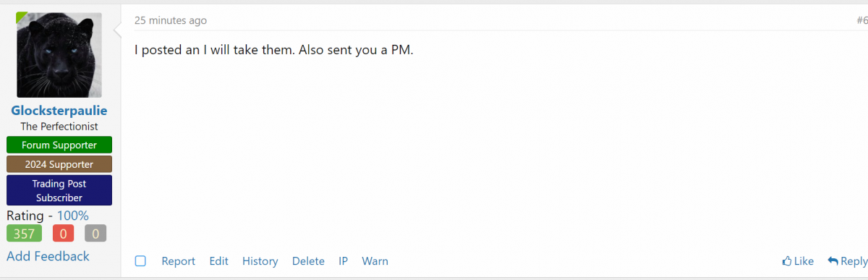Click the Trading Post Subscriber badge
Image resolution: width=868 pixels, height=280 pixels.
(59, 190)
